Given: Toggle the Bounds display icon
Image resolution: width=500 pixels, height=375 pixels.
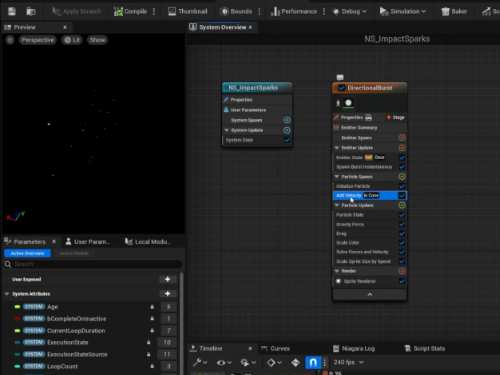Looking at the screenshot, I should pyautogui.click(x=225, y=12).
